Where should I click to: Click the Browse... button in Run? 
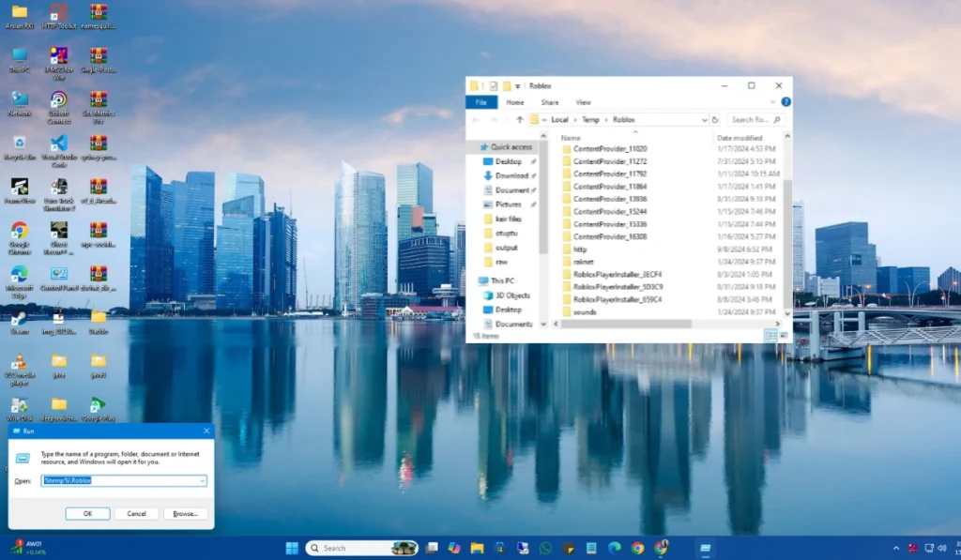pyautogui.click(x=185, y=513)
